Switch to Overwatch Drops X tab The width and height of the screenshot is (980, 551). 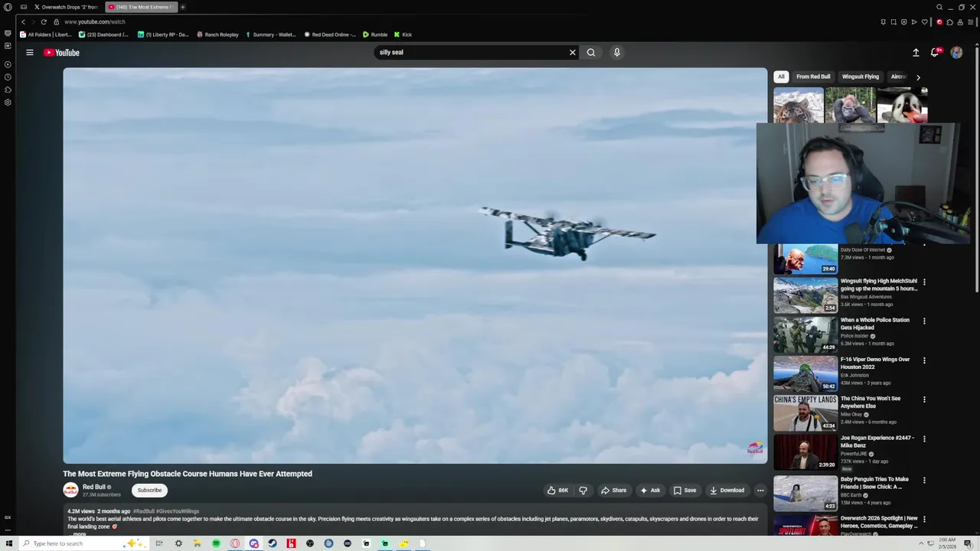67,7
